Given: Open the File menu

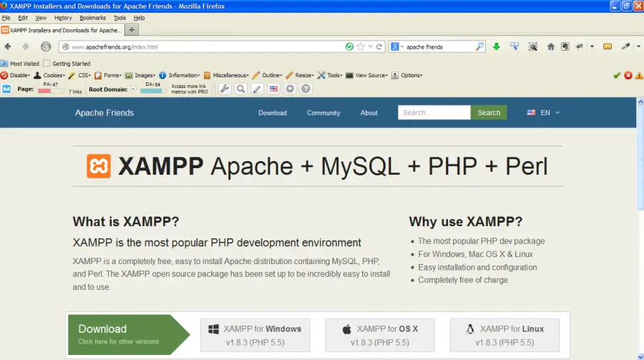Looking at the screenshot, I should [6, 18].
